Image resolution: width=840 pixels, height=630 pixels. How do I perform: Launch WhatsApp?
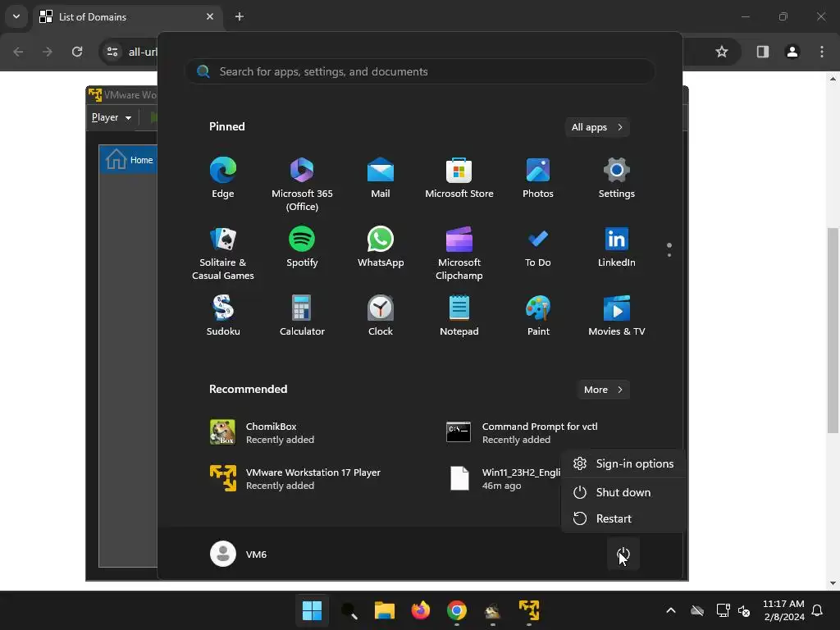381,247
